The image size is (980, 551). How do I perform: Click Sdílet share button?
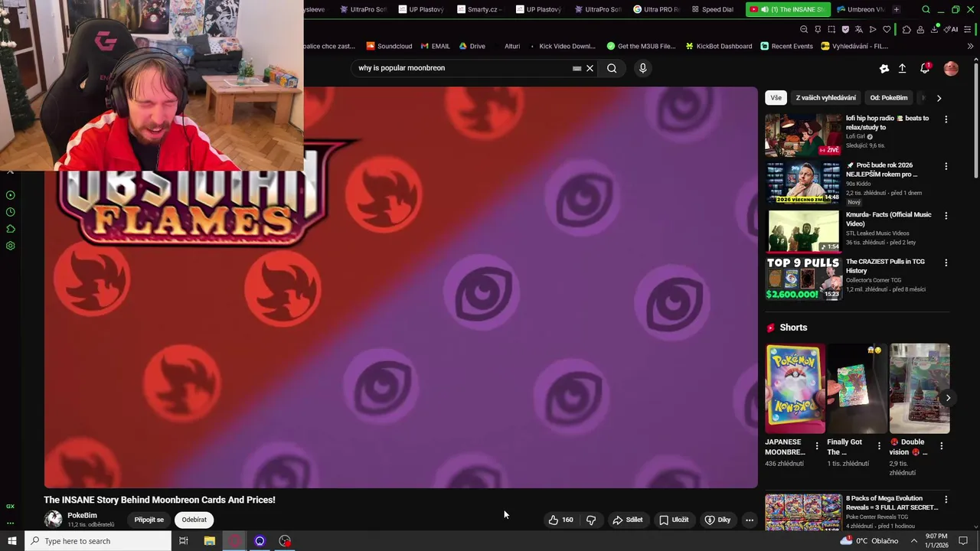[x=627, y=520]
